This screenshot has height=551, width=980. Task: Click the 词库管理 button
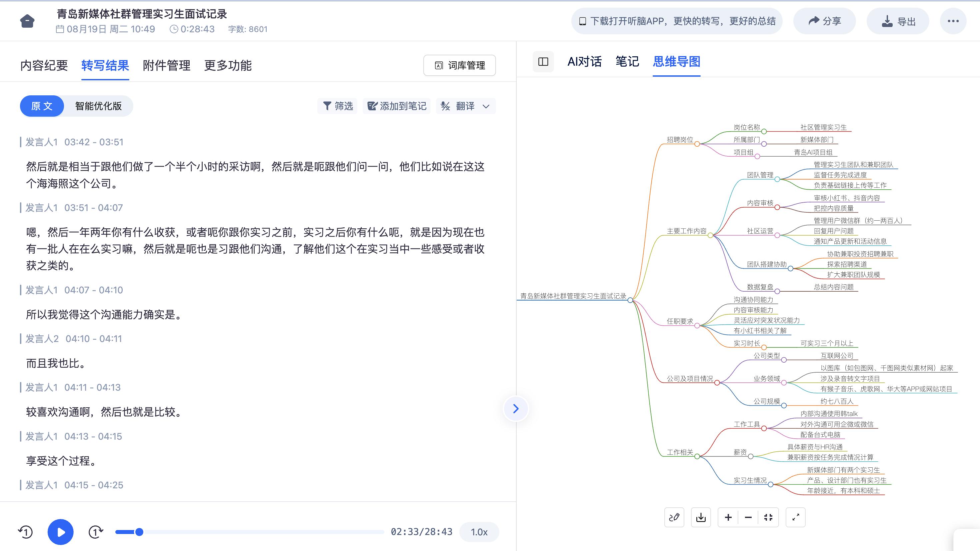pos(459,65)
